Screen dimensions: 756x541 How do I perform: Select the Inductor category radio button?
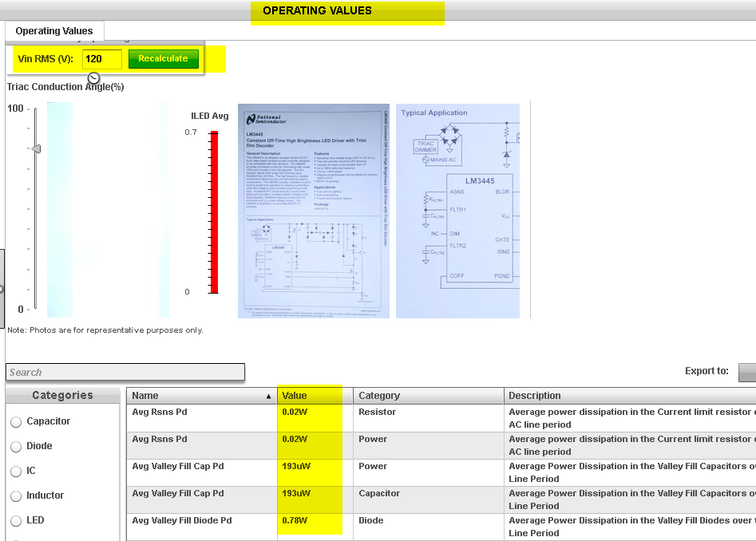click(x=16, y=496)
